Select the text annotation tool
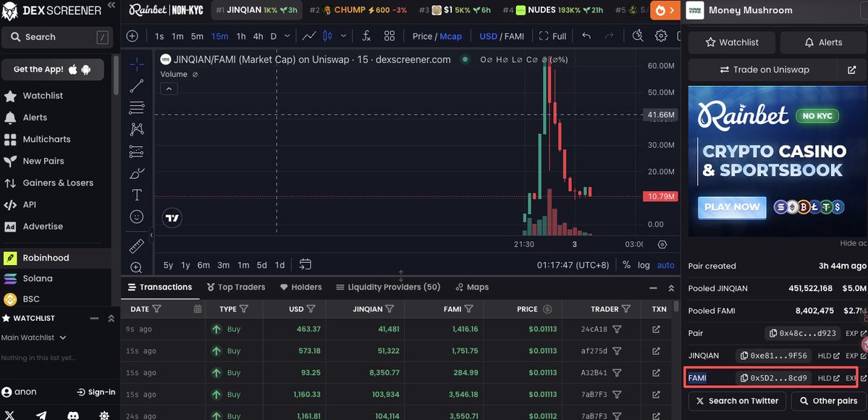The image size is (868, 420). tap(136, 195)
